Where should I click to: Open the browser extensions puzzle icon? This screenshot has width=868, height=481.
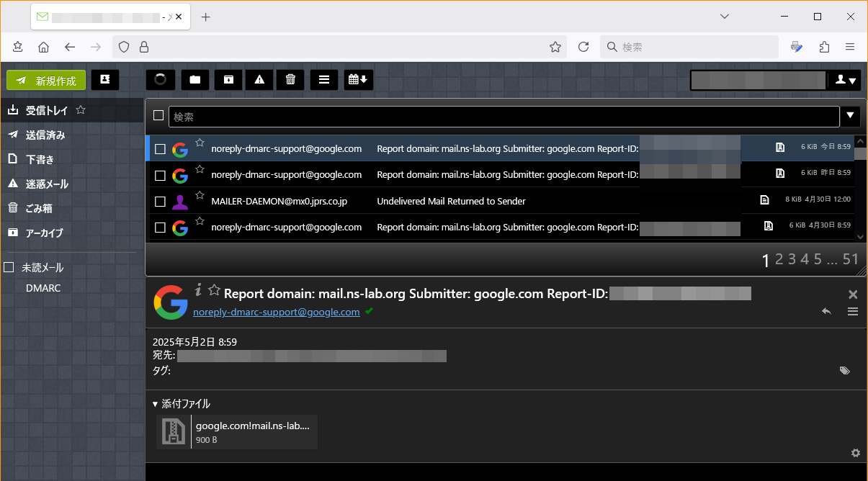point(824,47)
